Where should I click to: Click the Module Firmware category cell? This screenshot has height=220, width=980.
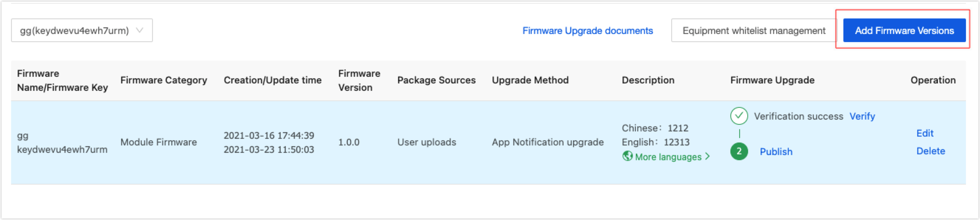click(x=159, y=142)
